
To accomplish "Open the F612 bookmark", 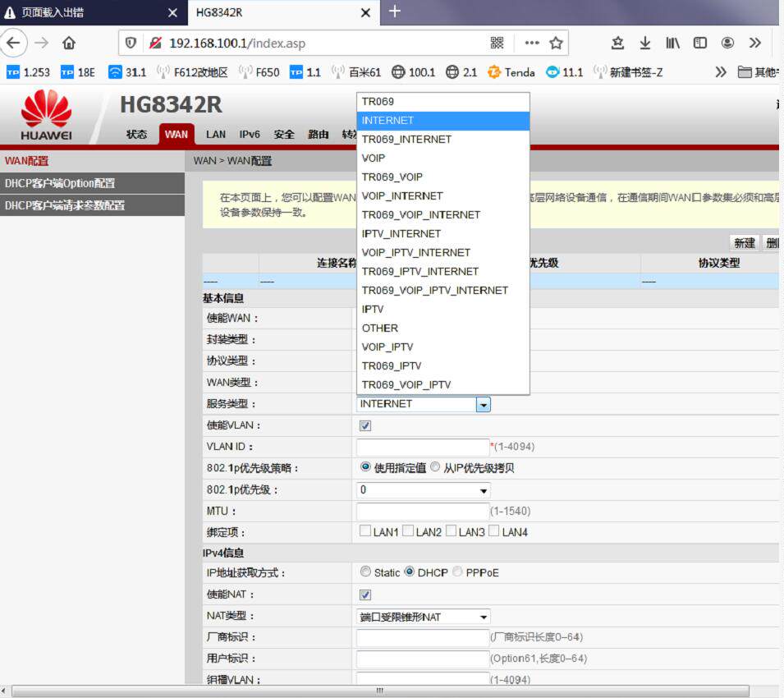I will (x=192, y=72).
